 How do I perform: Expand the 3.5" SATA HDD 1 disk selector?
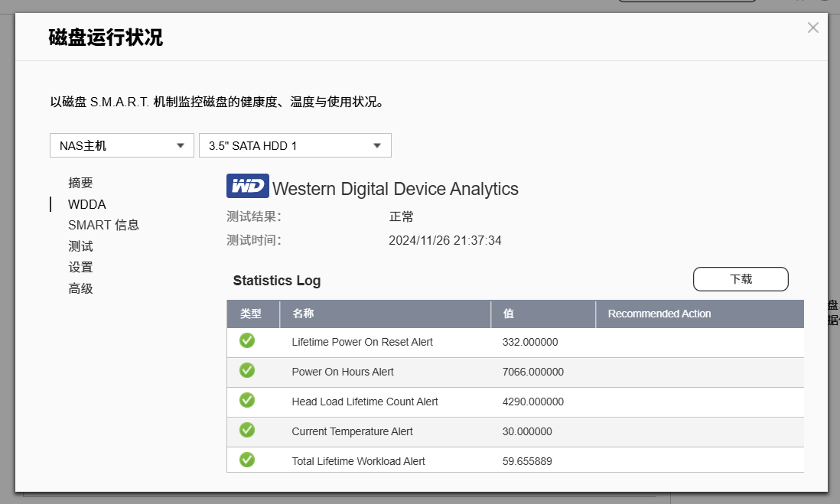[x=295, y=145]
